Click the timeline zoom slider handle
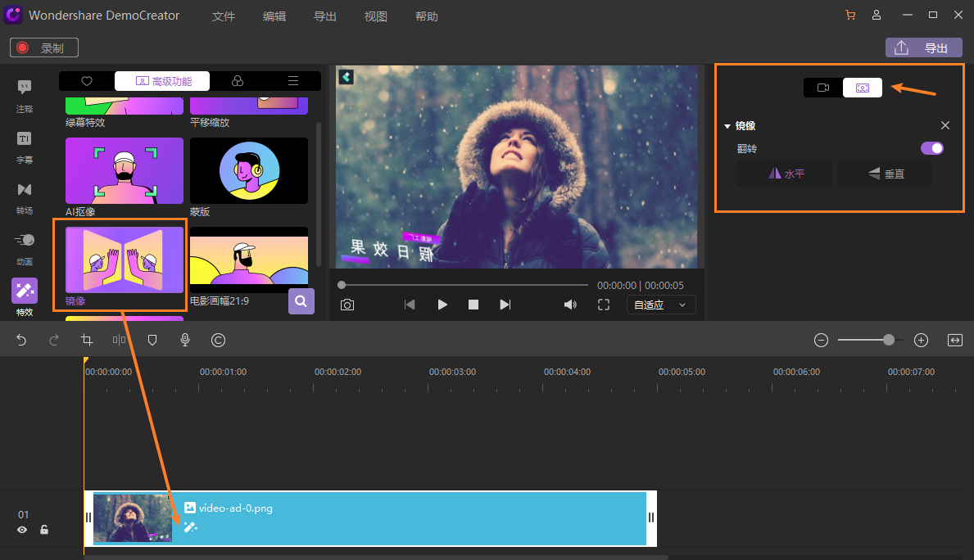Screen dimensions: 974x560 point(889,340)
